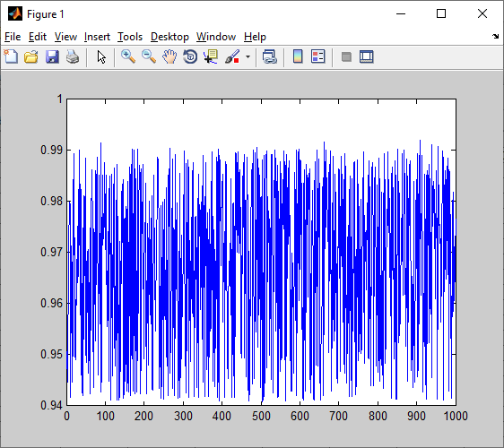Viewport: 504px width, 448px height.
Task: Click the New Figure icon
Action: (11, 56)
